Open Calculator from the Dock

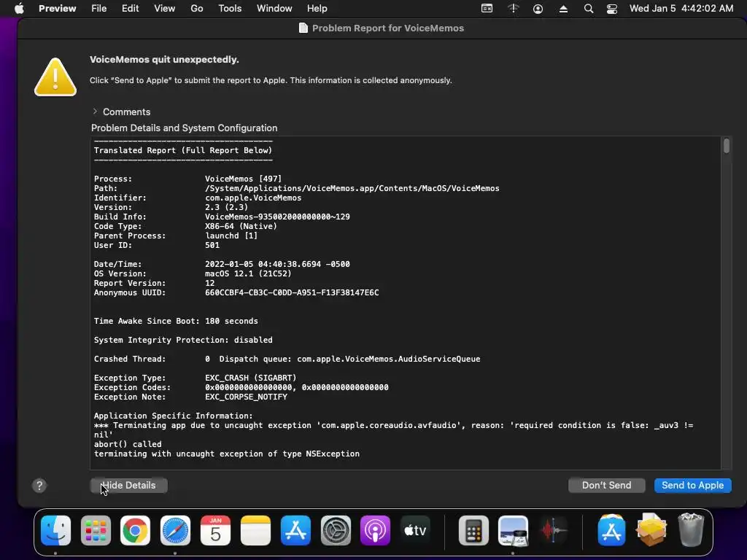(473, 530)
